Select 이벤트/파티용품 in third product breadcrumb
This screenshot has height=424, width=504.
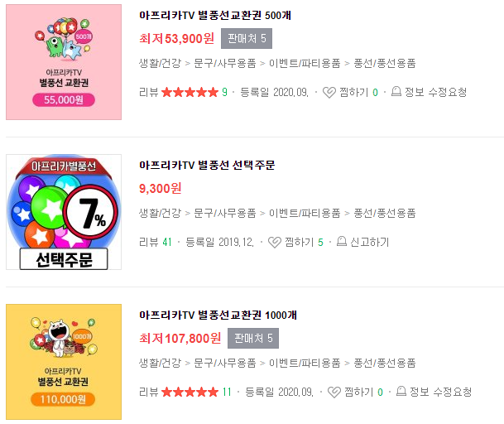[305, 363]
